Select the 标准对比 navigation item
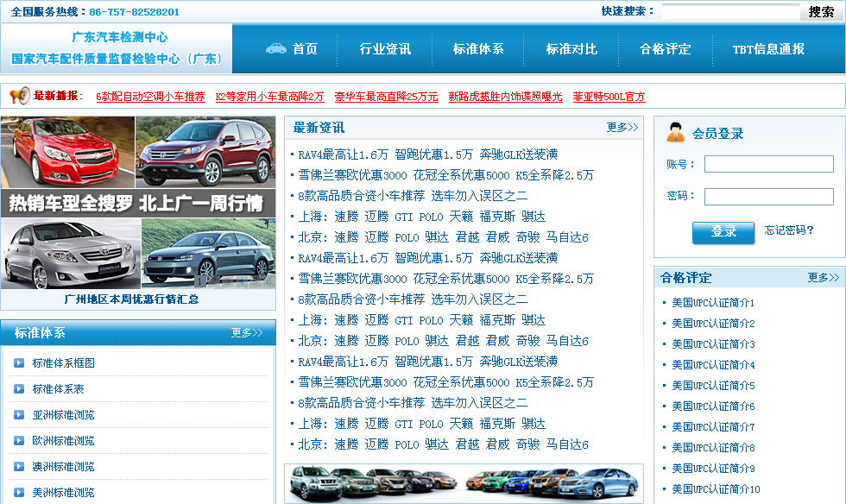Image resolution: width=846 pixels, height=504 pixels. click(571, 49)
